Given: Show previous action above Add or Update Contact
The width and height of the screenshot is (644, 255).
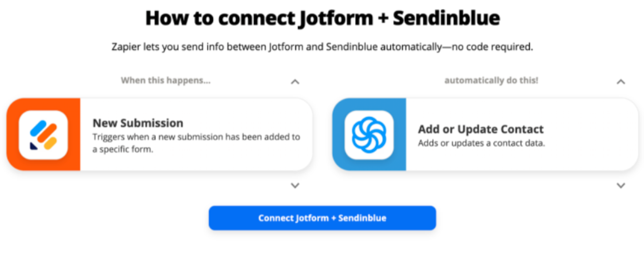Looking at the screenshot, I should 621,81.
